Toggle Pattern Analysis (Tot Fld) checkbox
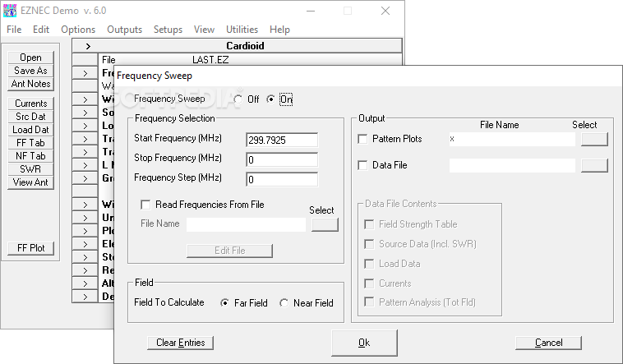 [369, 302]
